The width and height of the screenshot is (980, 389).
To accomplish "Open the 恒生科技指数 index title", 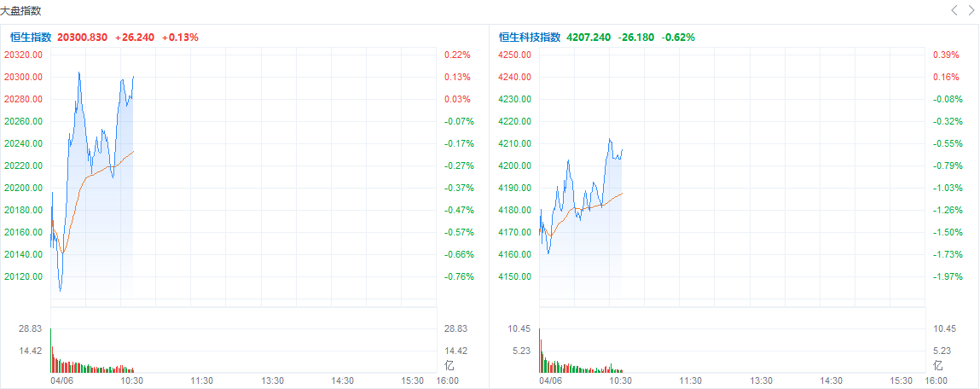I will coord(530,38).
